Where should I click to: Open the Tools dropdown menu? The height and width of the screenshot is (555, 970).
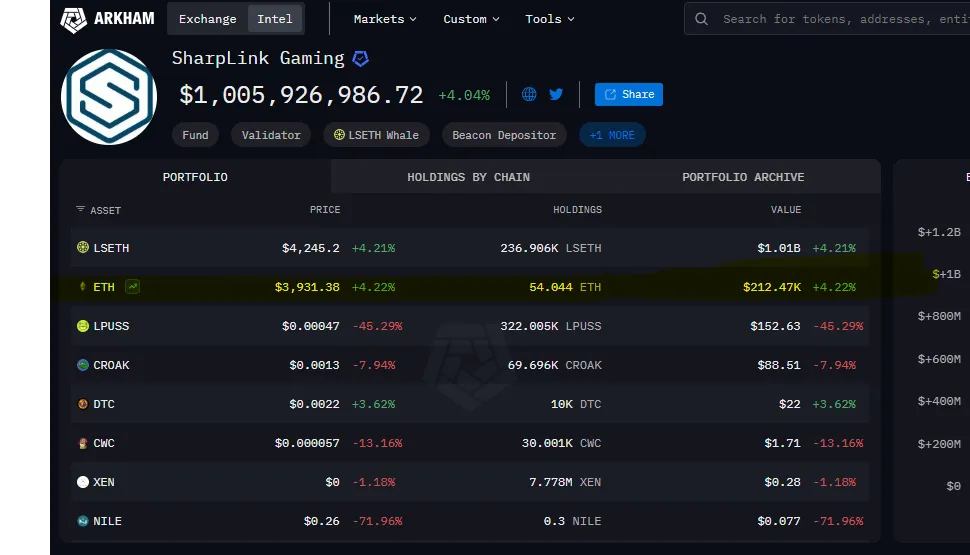(x=550, y=19)
